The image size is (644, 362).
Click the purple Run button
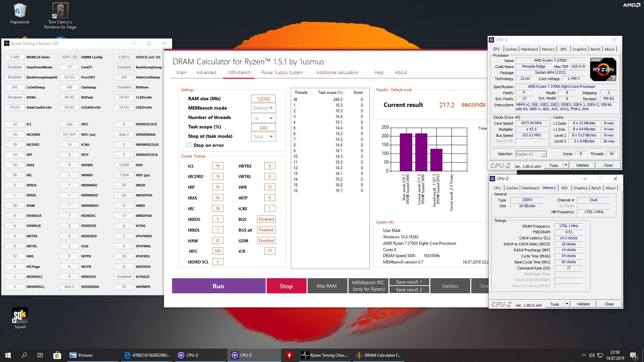point(218,286)
